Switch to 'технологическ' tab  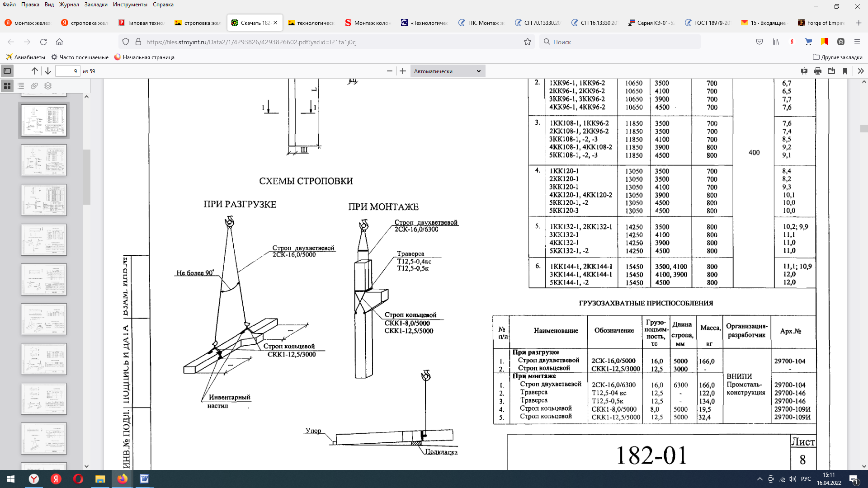tap(311, 23)
